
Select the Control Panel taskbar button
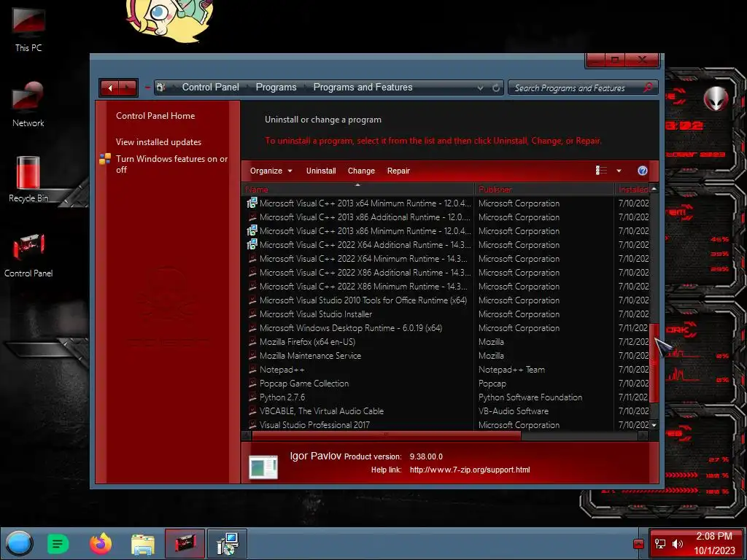[185, 543]
